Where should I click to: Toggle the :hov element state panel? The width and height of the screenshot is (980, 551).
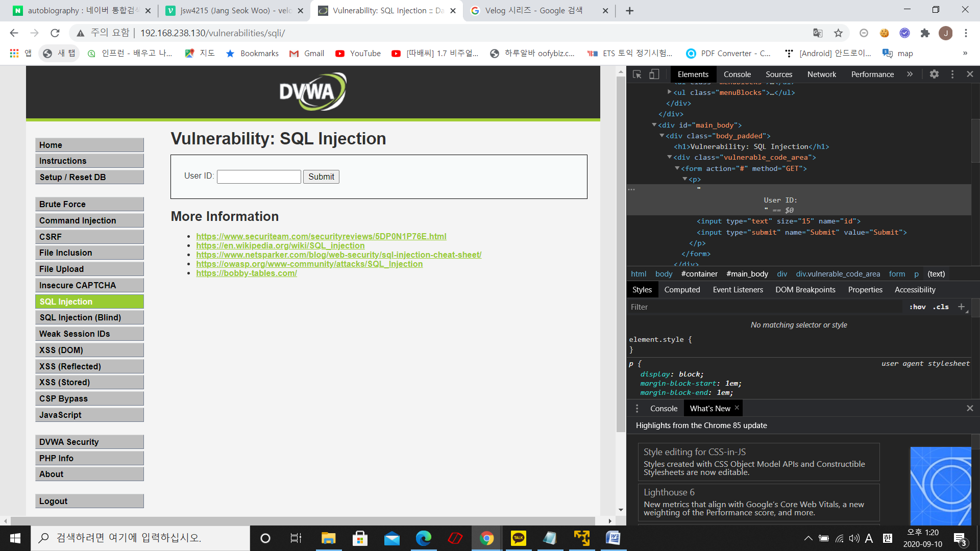click(917, 307)
